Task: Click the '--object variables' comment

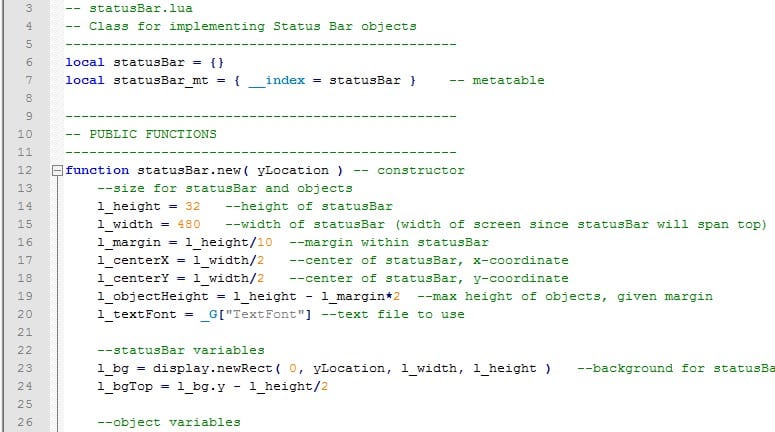Action: pos(169,422)
